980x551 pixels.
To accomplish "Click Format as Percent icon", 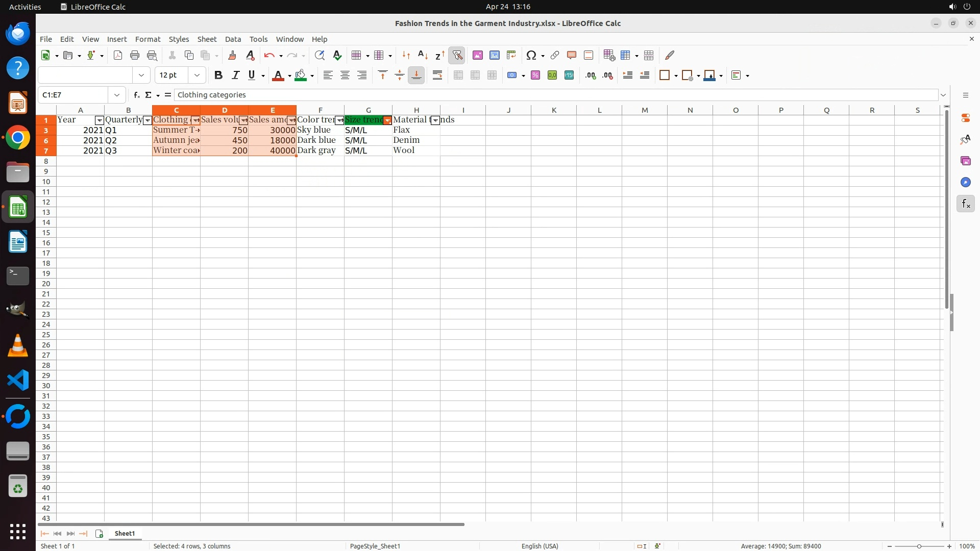I will tap(535, 76).
